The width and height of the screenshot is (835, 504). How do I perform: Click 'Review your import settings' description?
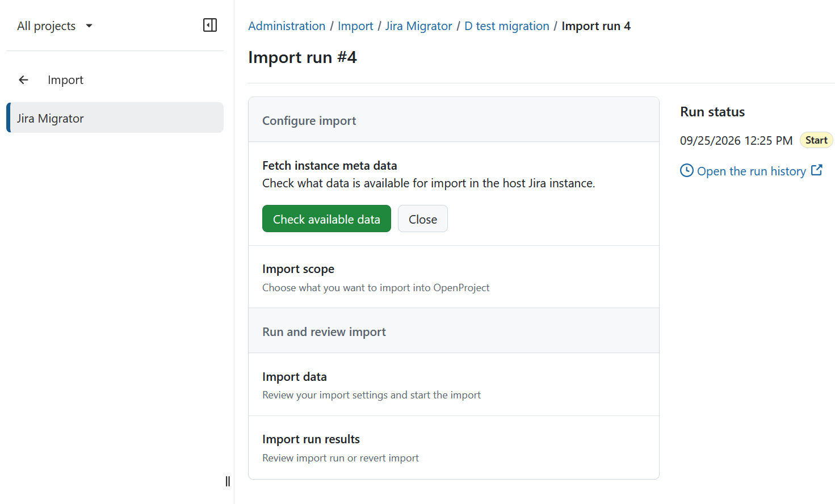pyautogui.click(x=371, y=395)
